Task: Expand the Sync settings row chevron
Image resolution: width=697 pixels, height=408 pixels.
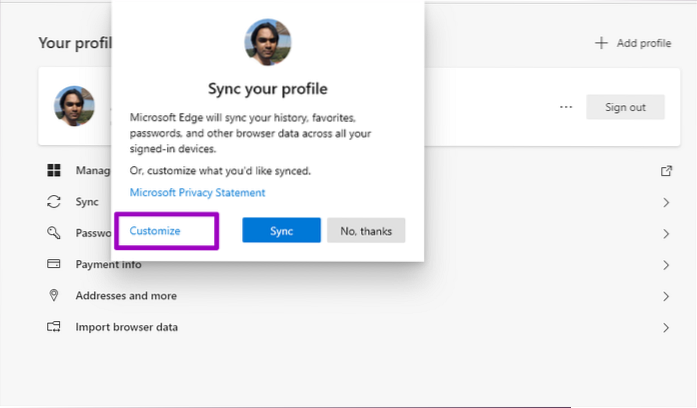Action: [x=666, y=203]
